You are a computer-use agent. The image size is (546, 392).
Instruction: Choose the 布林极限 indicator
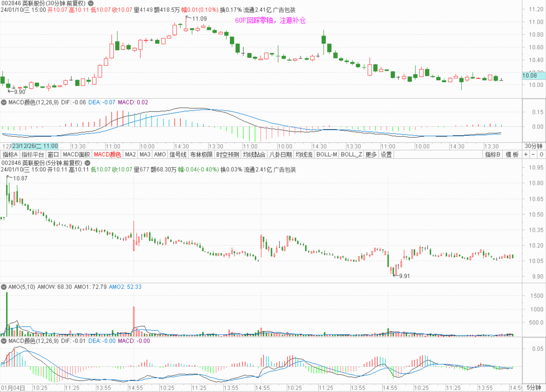pos(201,154)
